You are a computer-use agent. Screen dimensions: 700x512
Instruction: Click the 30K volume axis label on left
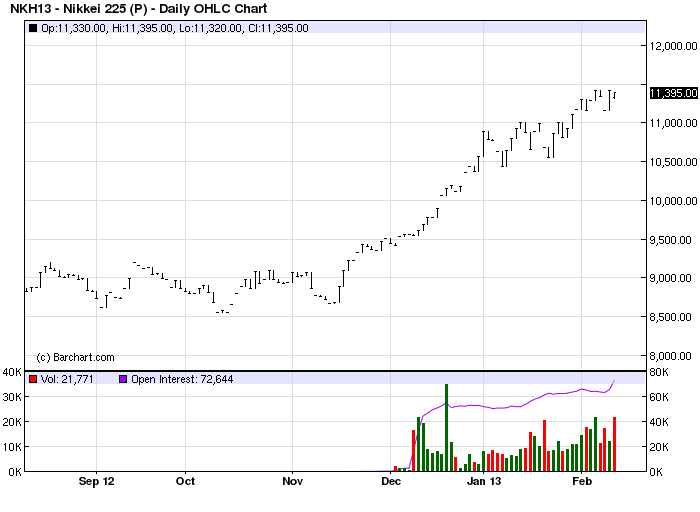[x=12, y=397]
